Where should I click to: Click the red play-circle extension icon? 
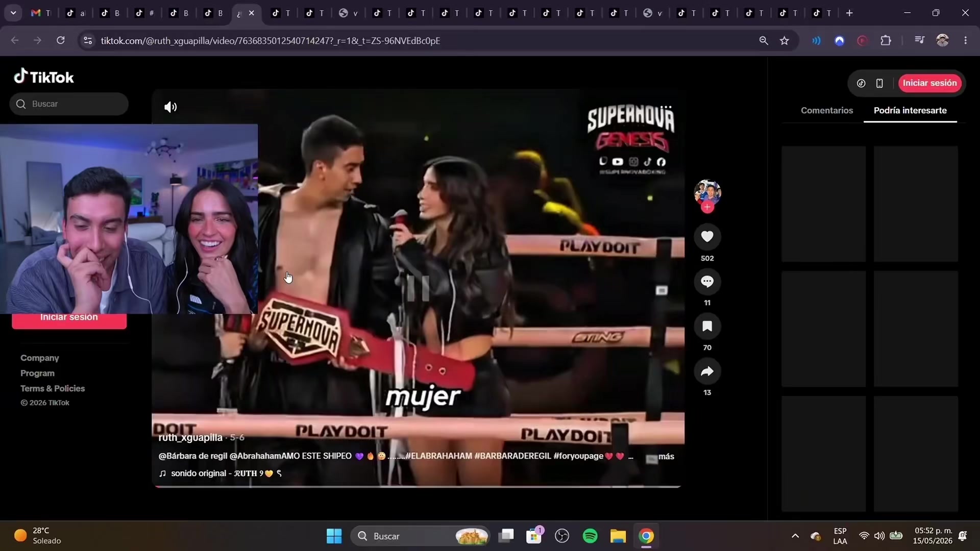[x=862, y=41]
